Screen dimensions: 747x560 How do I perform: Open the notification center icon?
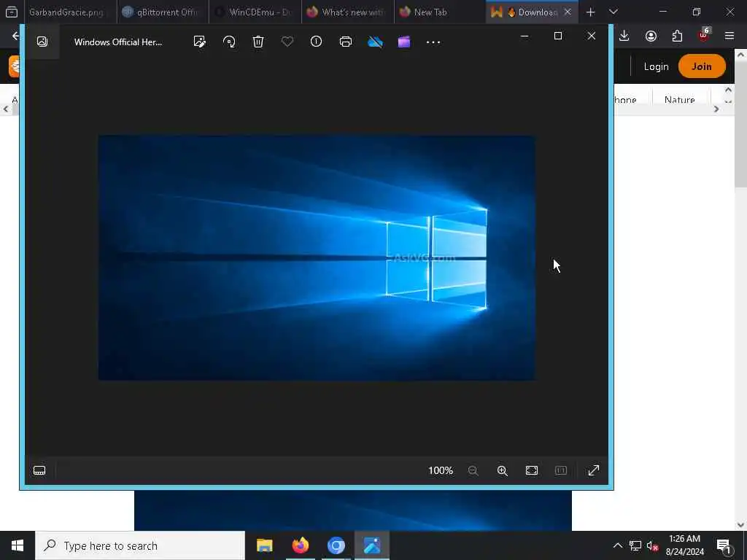(724, 545)
